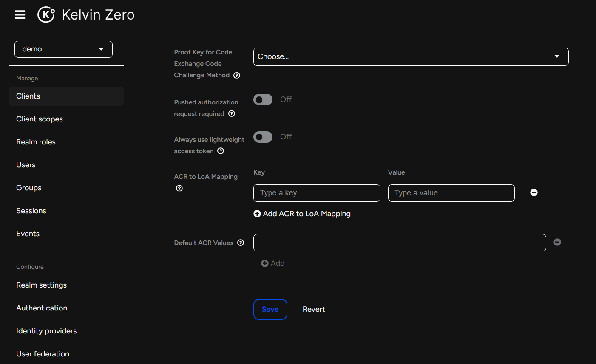Viewport: 596px width, 364px height.
Task: Open help for Proof Key Code Challenge Method
Action: [237, 75]
